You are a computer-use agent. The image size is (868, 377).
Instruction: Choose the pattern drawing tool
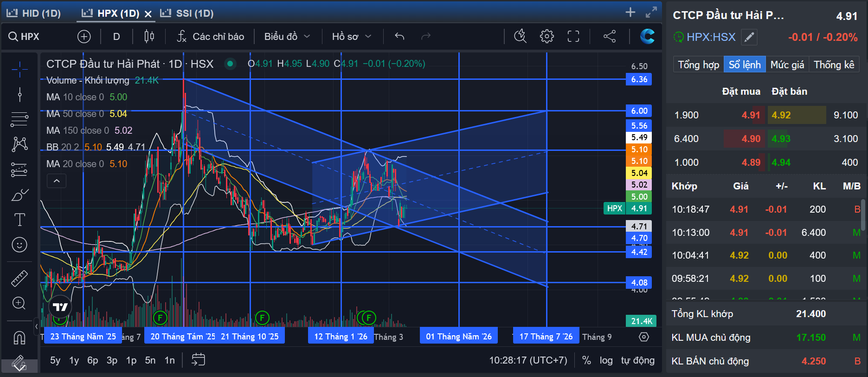pyautogui.click(x=19, y=144)
